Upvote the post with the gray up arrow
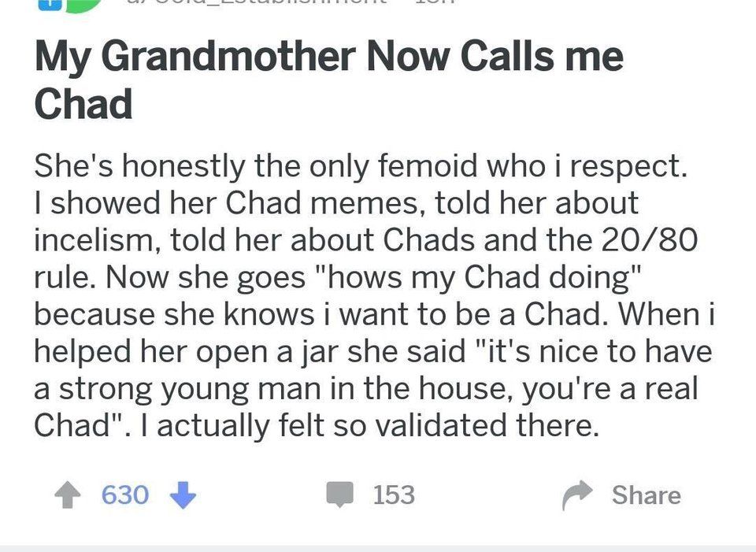The height and width of the screenshot is (552, 756). tap(68, 496)
